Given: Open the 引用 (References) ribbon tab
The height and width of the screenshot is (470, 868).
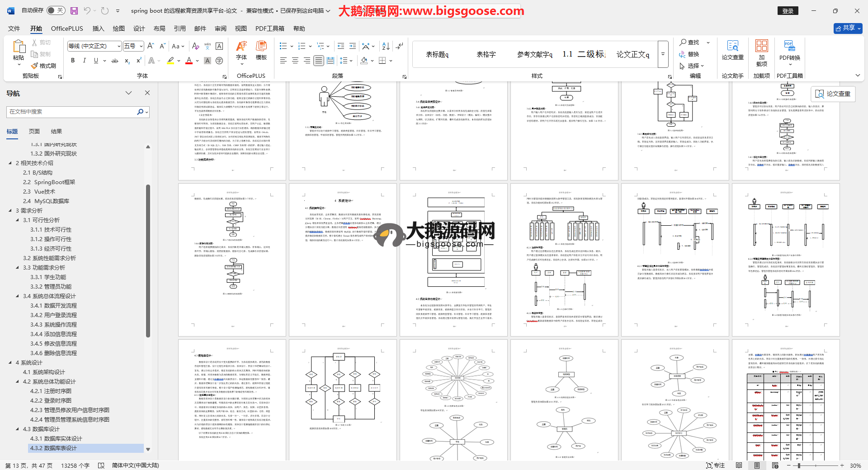Looking at the screenshot, I should (179, 28).
